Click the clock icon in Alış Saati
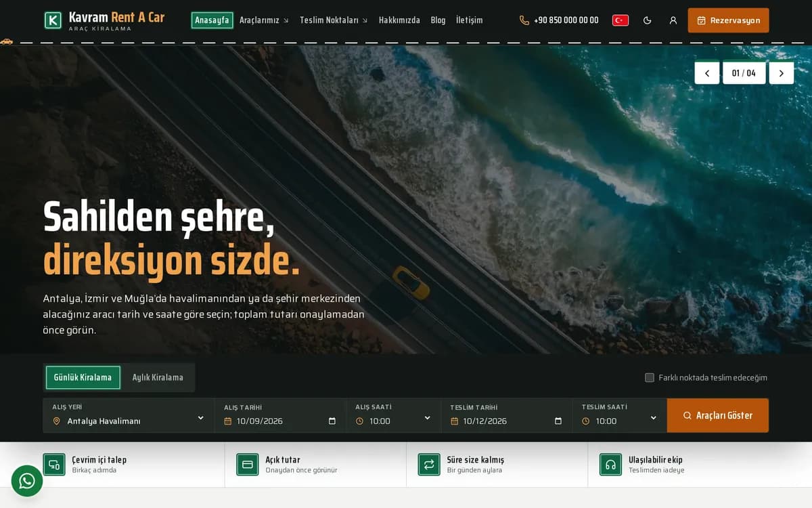Viewport: 812px width, 508px height. (x=360, y=421)
